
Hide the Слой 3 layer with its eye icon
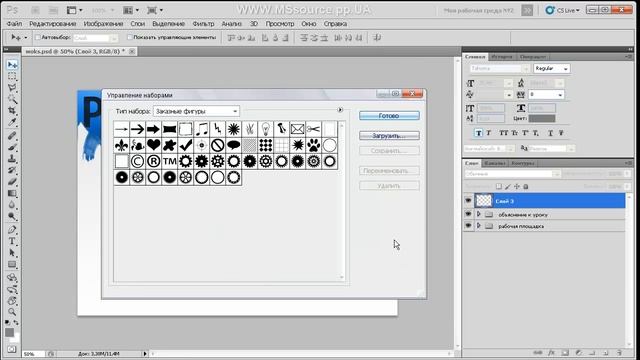[x=468, y=200]
